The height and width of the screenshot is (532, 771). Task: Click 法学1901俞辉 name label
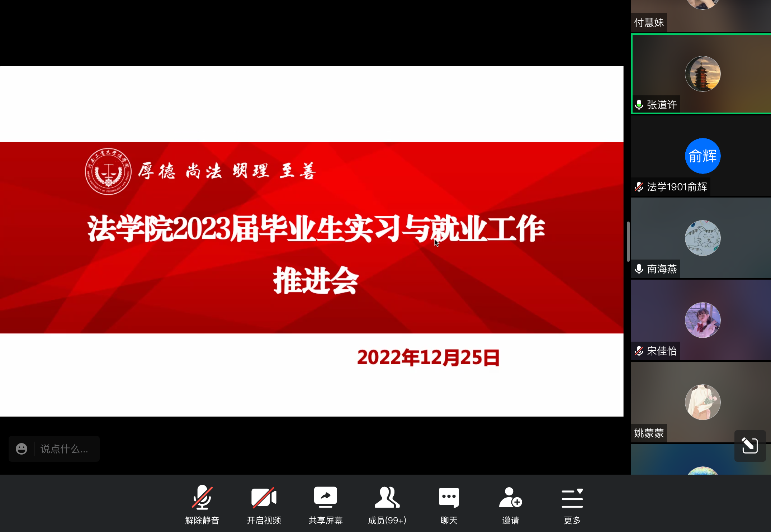point(677,187)
